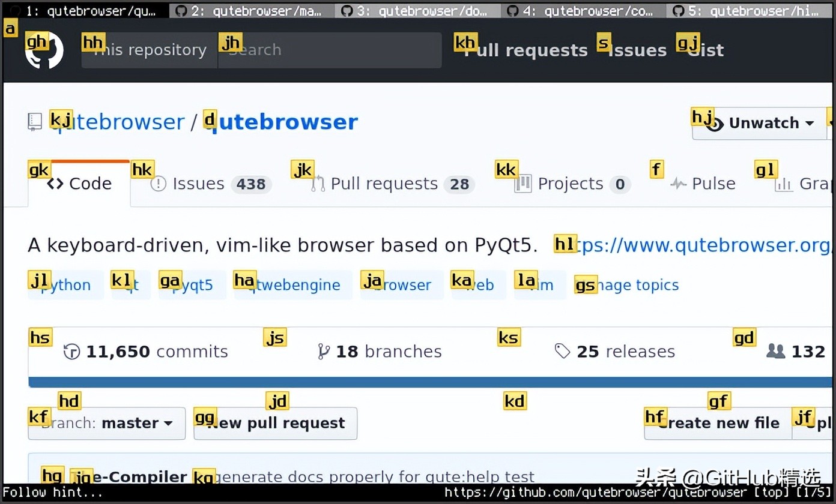
Task: Switch to browser tab 3 qutebrowser/do...
Action: click(x=419, y=10)
